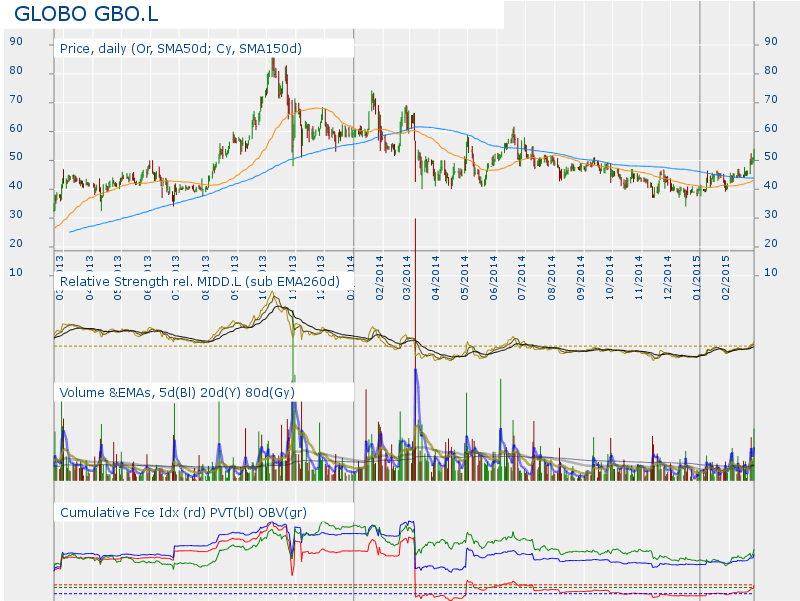Click the Cumulative Fce Idx PVT OBV label
Viewport: 800px width, 601px height.
click(x=183, y=512)
